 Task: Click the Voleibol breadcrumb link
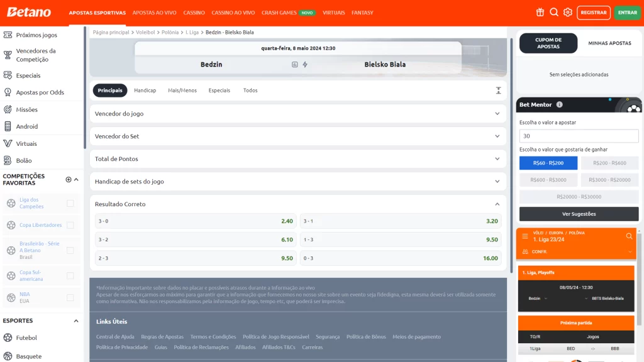[145, 32]
